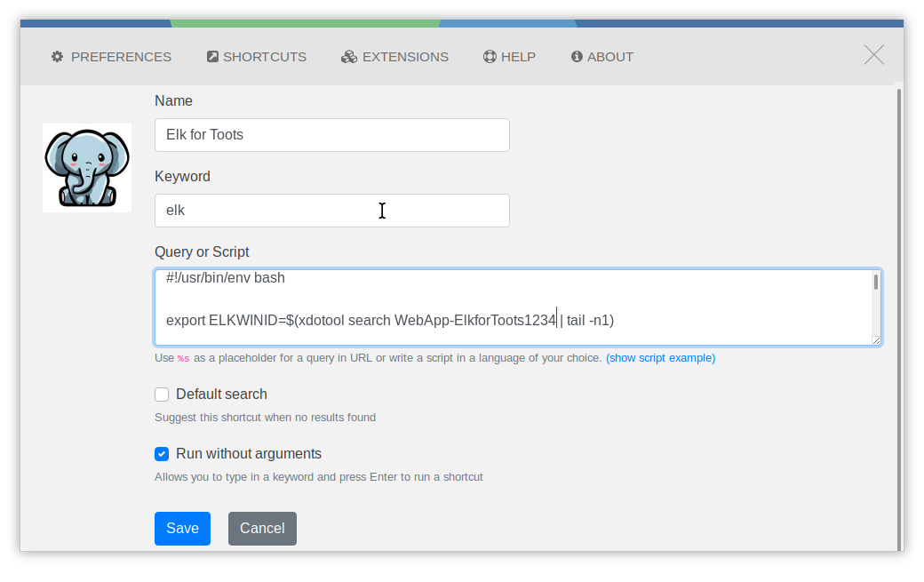Switch to the SHORTCUTS tab
Screen dimensions: 924x582
(x=257, y=57)
